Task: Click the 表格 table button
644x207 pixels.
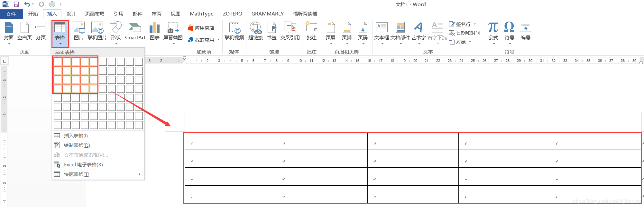Action: tap(60, 34)
